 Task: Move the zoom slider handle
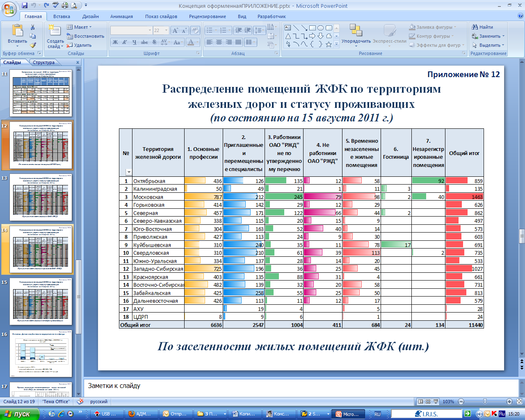[x=485, y=402]
